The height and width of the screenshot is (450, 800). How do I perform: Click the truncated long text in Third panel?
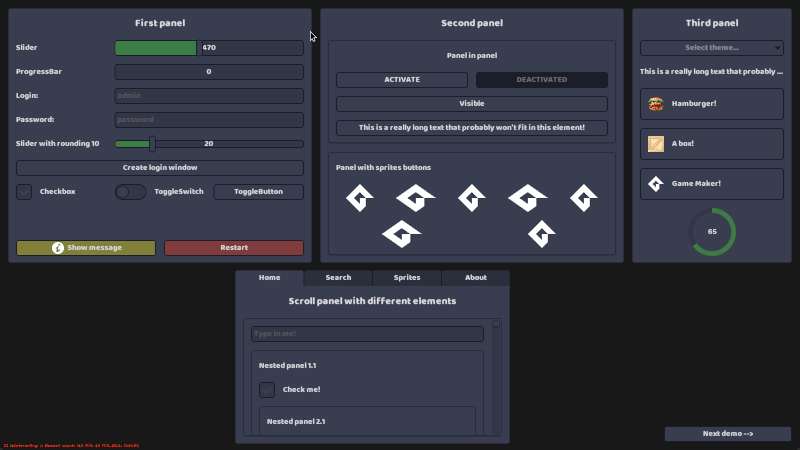coord(711,71)
